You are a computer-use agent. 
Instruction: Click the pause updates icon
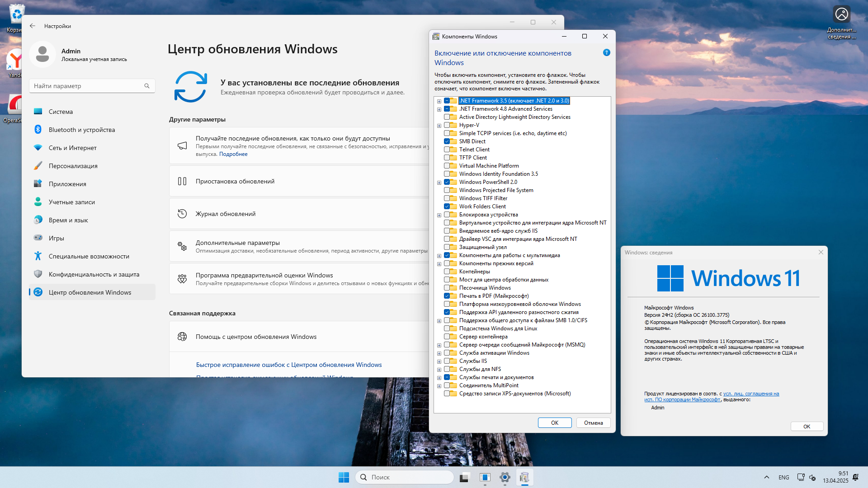182,181
